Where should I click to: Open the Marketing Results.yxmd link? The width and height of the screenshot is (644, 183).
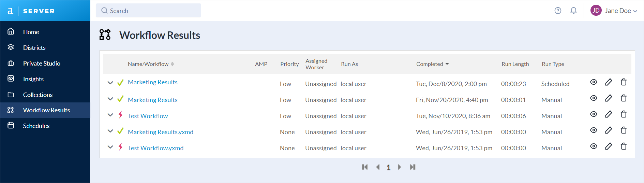[161, 132]
